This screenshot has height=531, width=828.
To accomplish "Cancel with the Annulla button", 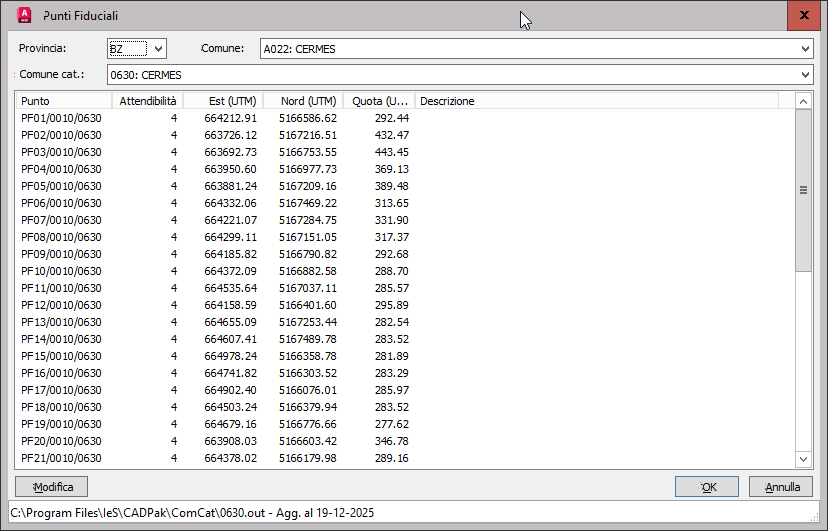I will click(782, 487).
